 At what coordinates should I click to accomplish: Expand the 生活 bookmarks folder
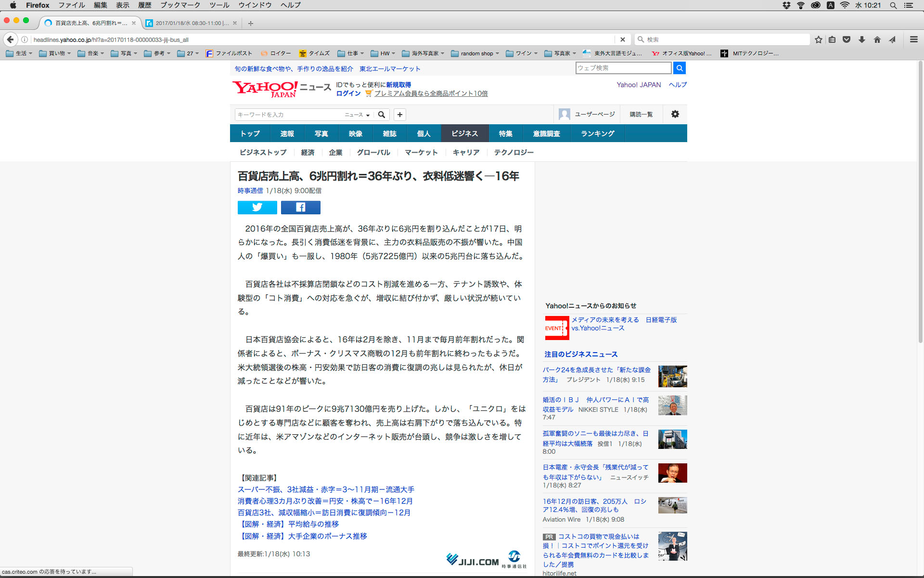(19, 53)
